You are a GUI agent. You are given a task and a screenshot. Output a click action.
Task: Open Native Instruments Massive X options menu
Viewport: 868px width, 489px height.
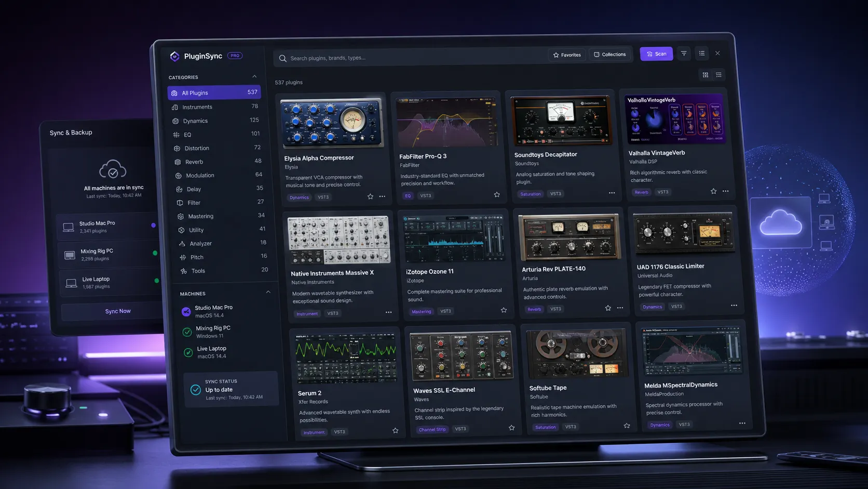(388, 312)
